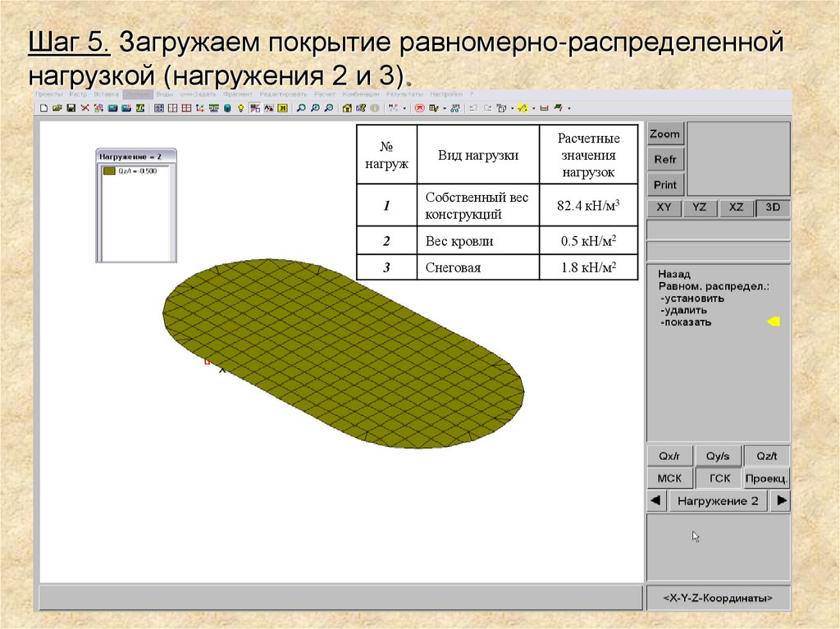
Task: Click the Open folder toolbar icon
Action: click(57, 108)
